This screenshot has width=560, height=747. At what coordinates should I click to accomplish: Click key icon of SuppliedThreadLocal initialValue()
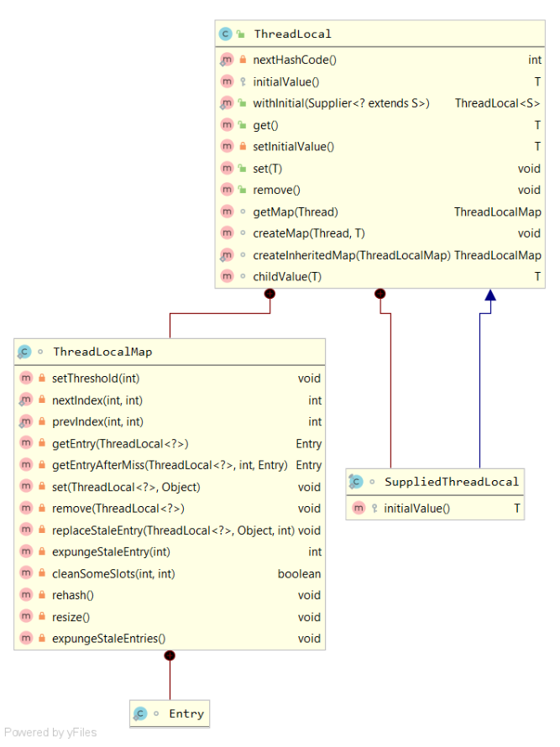374,509
